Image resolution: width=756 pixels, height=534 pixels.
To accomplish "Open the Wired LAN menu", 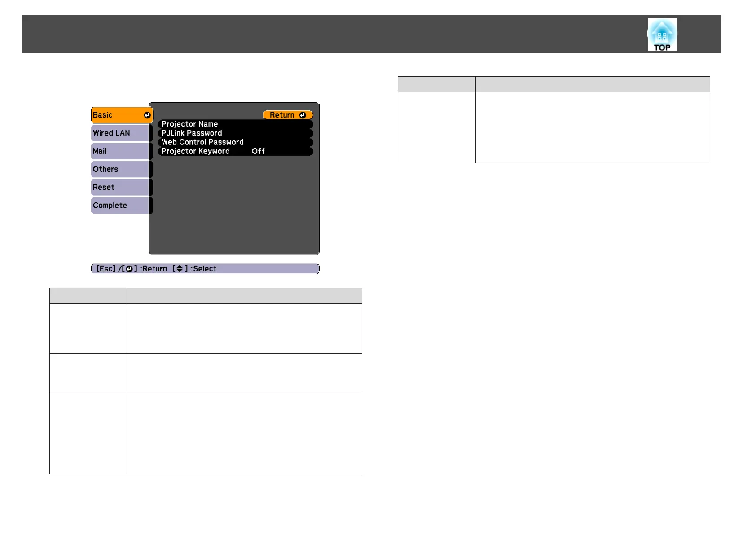I will [120, 133].
